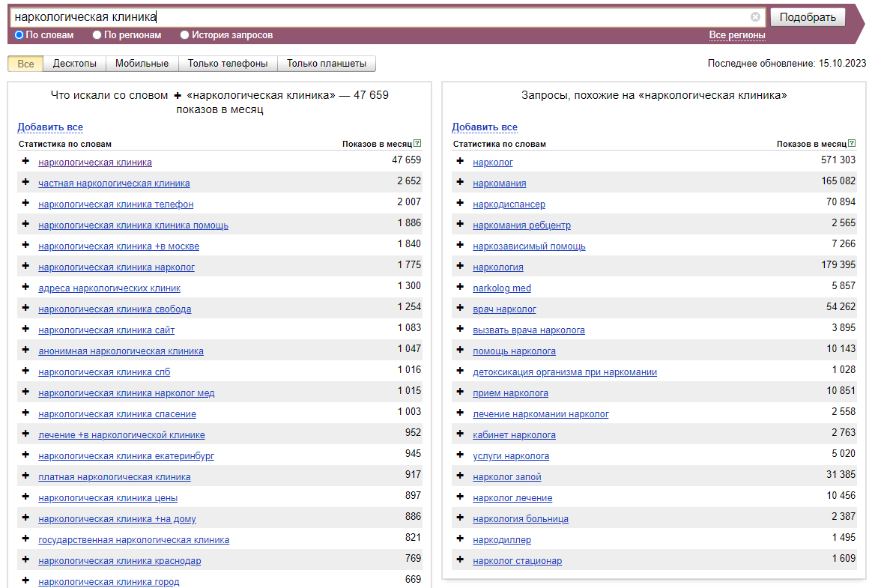Image resolution: width=869 pixels, height=588 pixels.
Task: Click plus beside 'наркология' row
Action: [460, 266]
